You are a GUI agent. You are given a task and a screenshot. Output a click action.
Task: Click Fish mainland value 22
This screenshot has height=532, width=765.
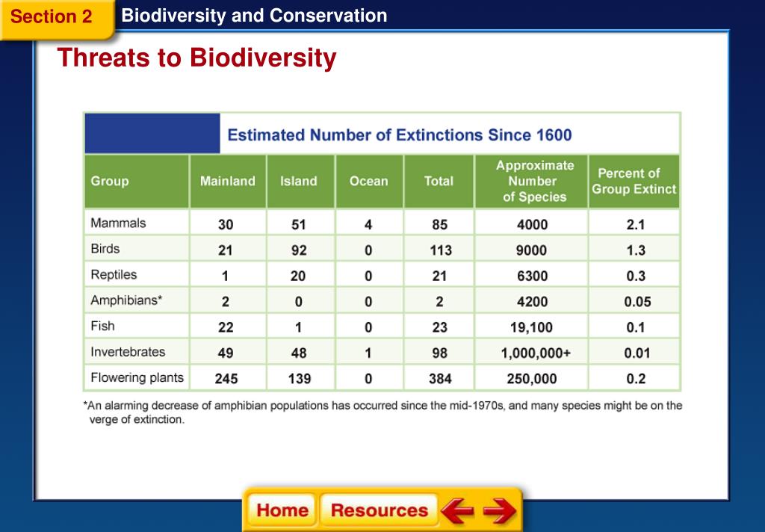[226, 327]
